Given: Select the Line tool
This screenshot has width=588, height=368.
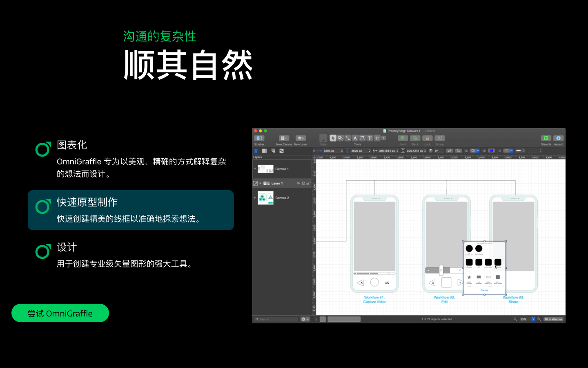Looking at the screenshot, I should [348, 138].
